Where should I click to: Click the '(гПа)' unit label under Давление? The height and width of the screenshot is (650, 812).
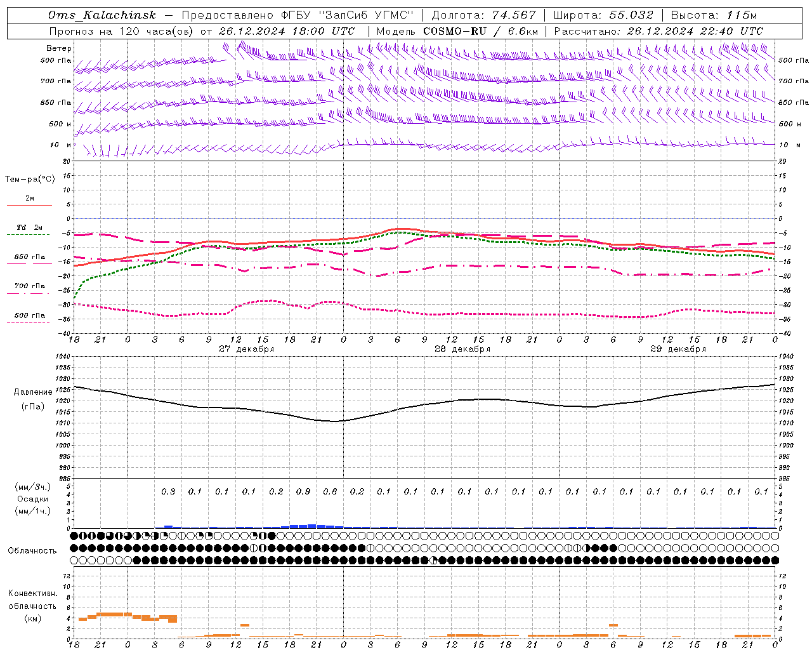click(x=33, y=406)
